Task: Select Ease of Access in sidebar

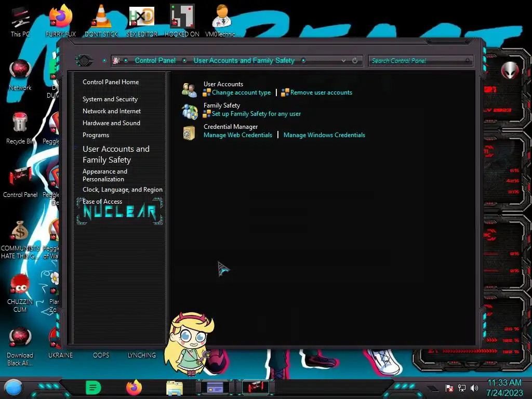Action: [x=102, y=201]
